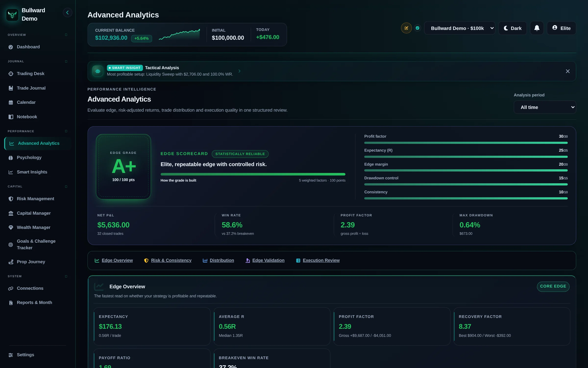Collapse the System sidebar section
The height and width of the screenshot is (368, 588).
click(66, 276)
